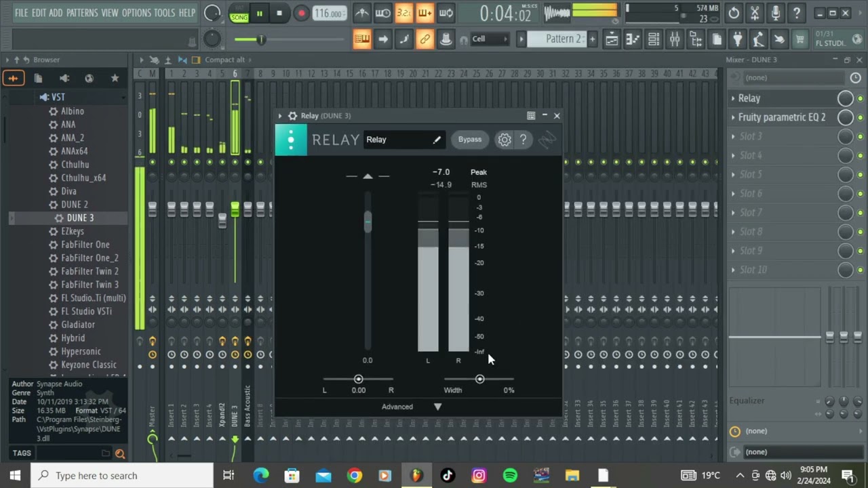
Task: Expand the Slot 3 menu arrow
Action: [733, 136]
